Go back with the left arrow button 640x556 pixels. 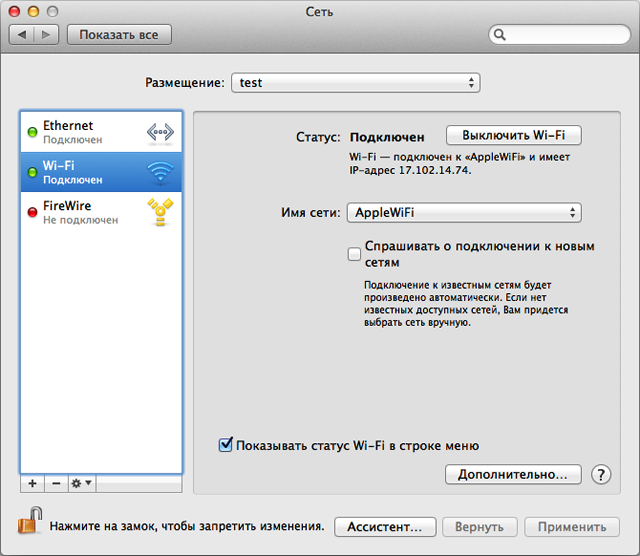23,35
